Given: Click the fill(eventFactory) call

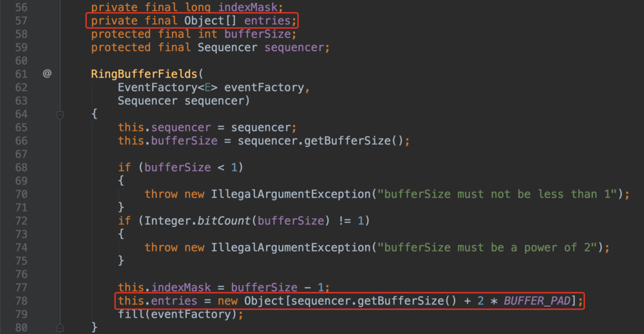Looking at the screenshot, I should [x=180, y=315].
